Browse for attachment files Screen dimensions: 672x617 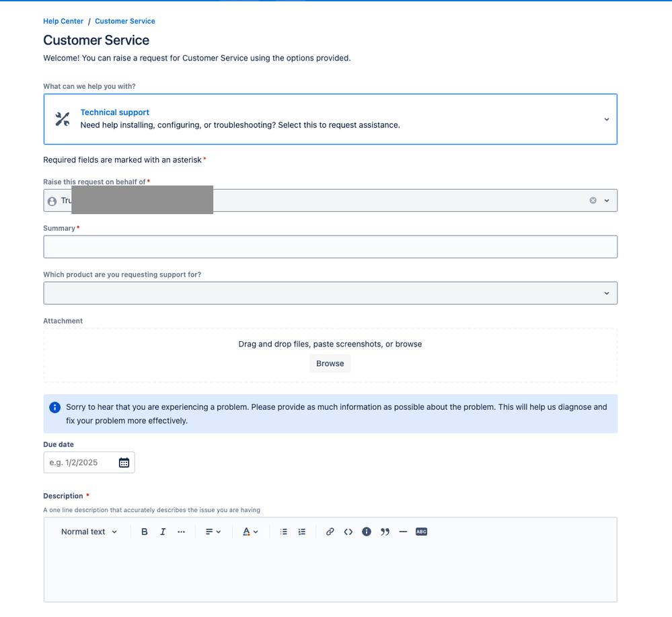tap(330, 363)
